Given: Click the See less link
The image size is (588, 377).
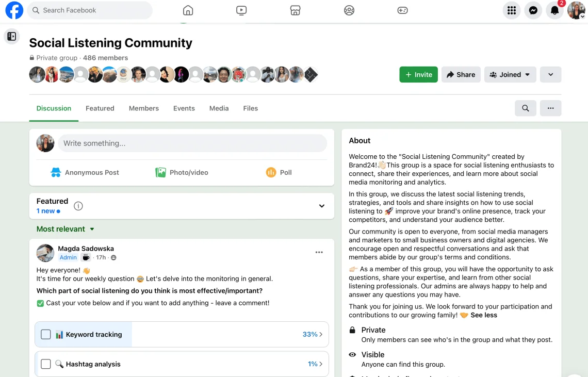Looking at the screenshot, I should [x=484, y=315].
